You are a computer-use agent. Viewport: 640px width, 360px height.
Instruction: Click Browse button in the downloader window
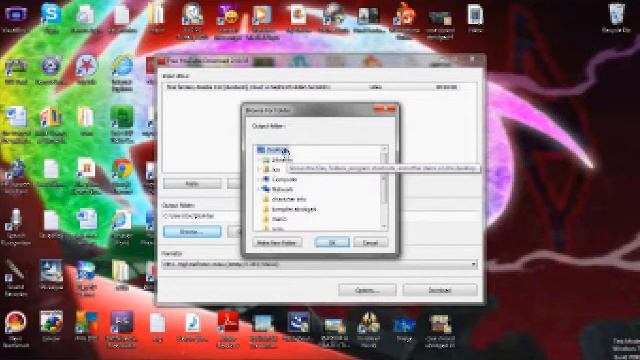click(x=192, y=232)
